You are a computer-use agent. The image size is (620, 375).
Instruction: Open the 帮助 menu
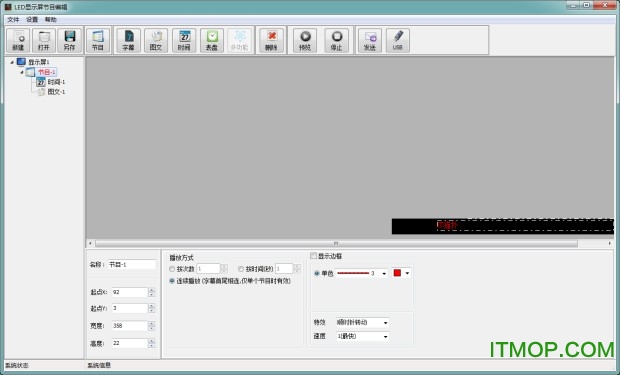pos(51,19)
